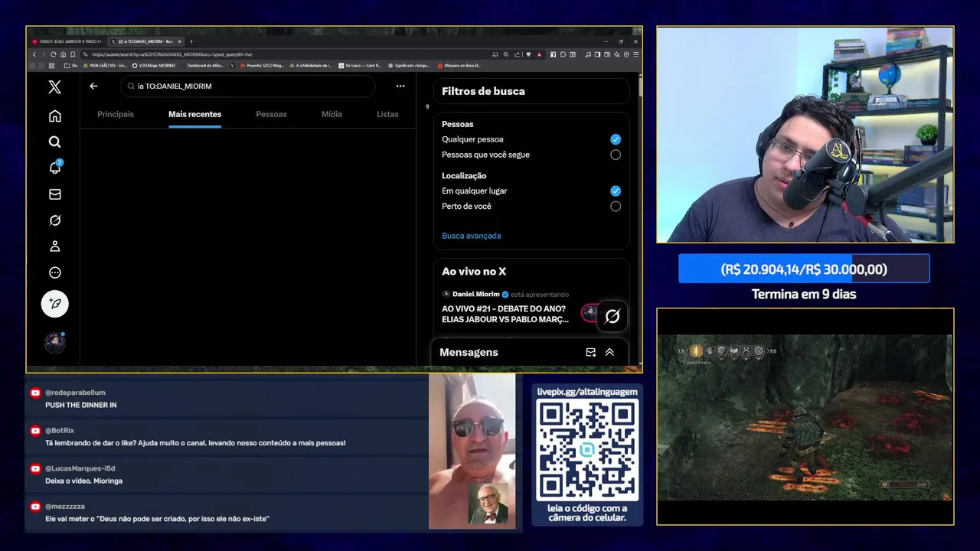
Task: Switch to Principais search tab
Action: tap(116, 114)
